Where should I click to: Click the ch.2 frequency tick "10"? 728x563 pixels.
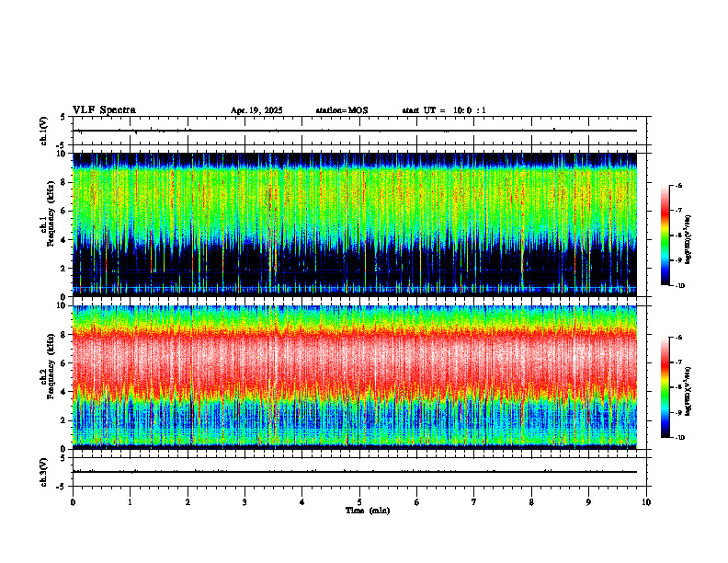pos(62,305)
